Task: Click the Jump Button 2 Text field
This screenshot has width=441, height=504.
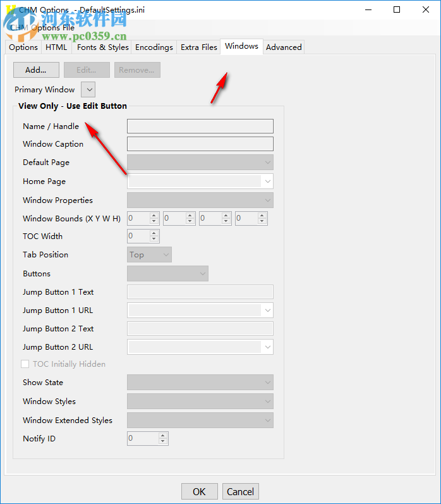Action: 200,329
